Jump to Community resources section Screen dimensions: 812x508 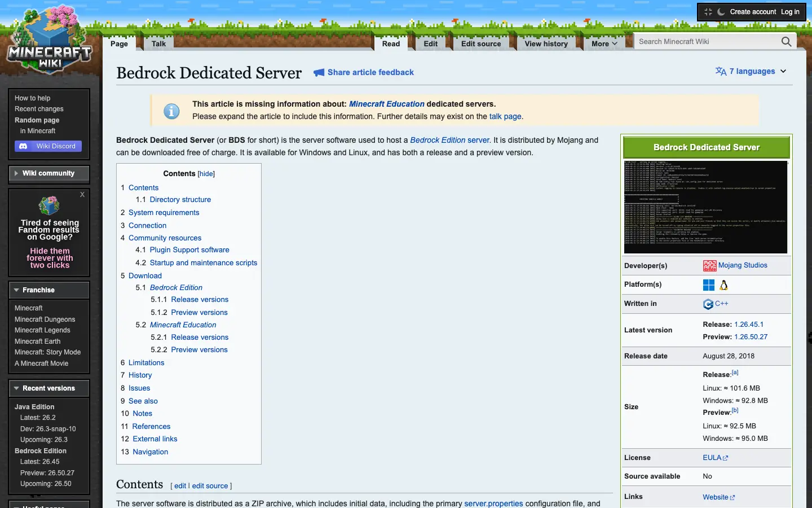click(165, 238)
